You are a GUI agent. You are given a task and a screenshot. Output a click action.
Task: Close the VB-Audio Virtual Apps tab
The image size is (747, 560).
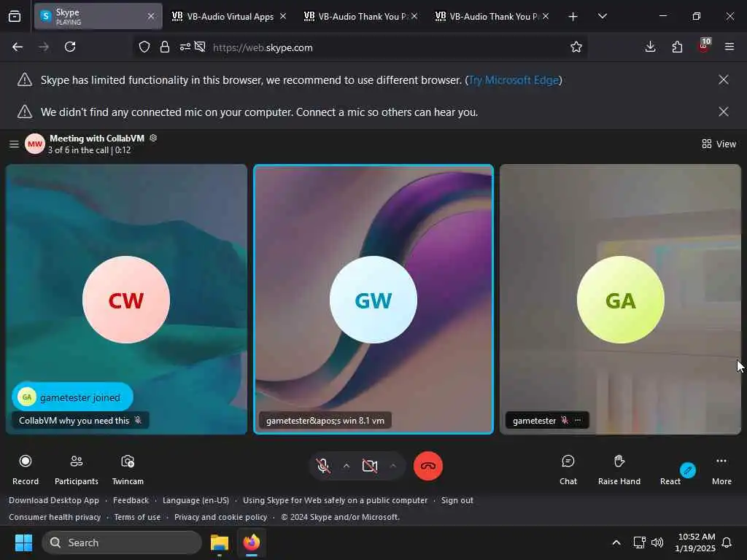click(283, 16)
